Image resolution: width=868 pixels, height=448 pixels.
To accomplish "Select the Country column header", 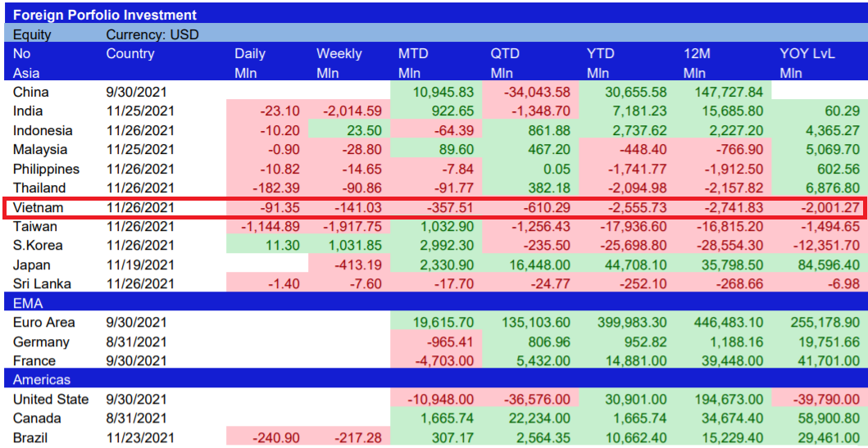I will point(130,54).
